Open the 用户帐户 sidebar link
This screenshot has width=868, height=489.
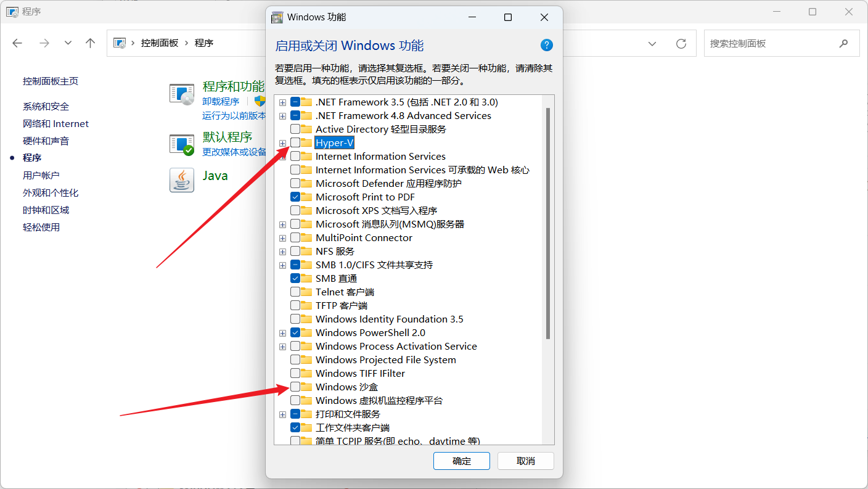click(41, 175)
